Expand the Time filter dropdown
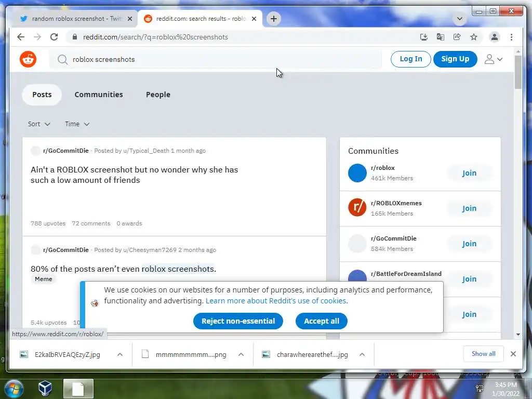This screenshot has height=399, width=532. [77, 124]
